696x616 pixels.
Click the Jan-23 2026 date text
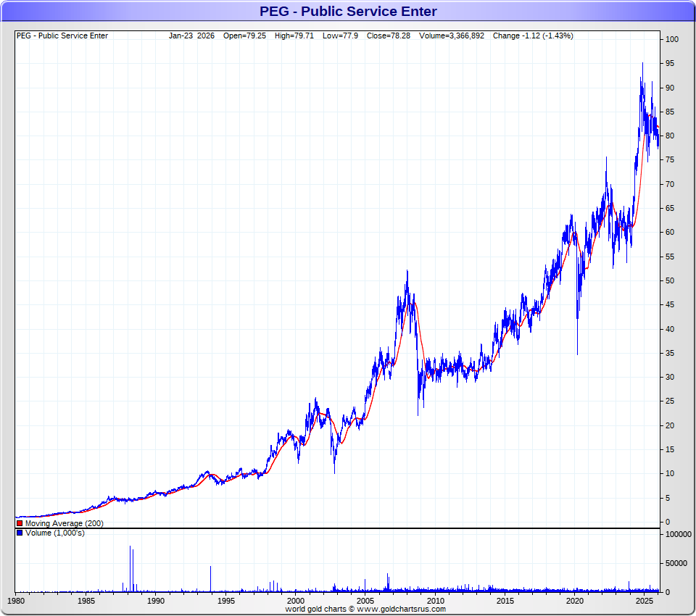[191, 36]
